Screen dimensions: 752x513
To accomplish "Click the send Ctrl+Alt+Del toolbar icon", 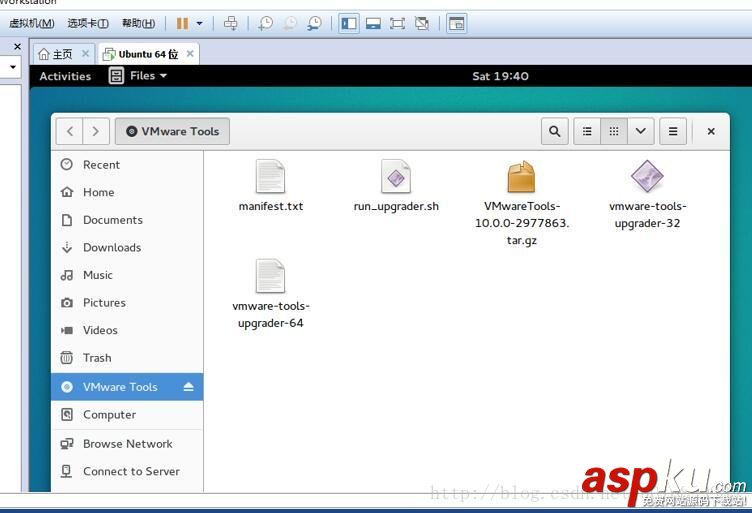I will [x=231, y=23].
